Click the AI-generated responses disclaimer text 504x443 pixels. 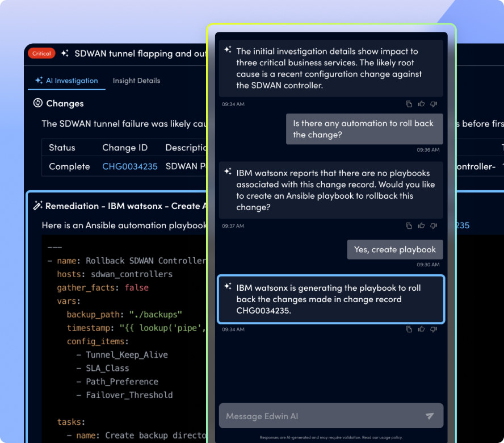pyautogui.click(x=331, y=437)
